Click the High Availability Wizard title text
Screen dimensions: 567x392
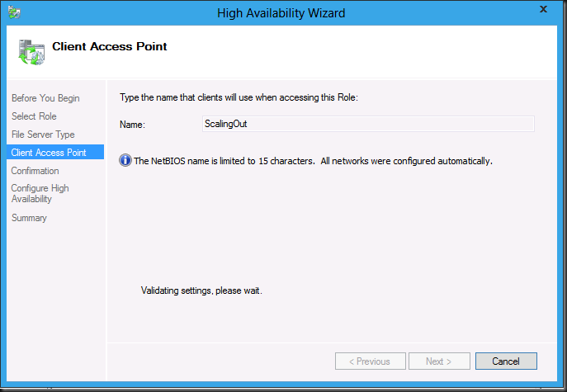click(x=281, y=13)
